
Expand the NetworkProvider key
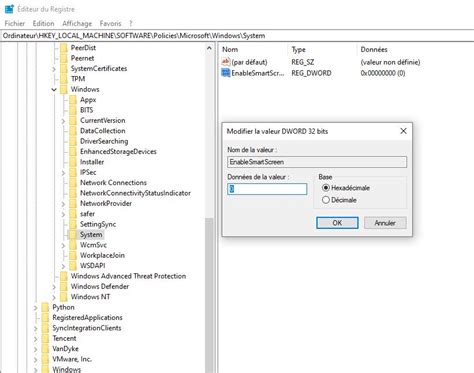(63, 204)
